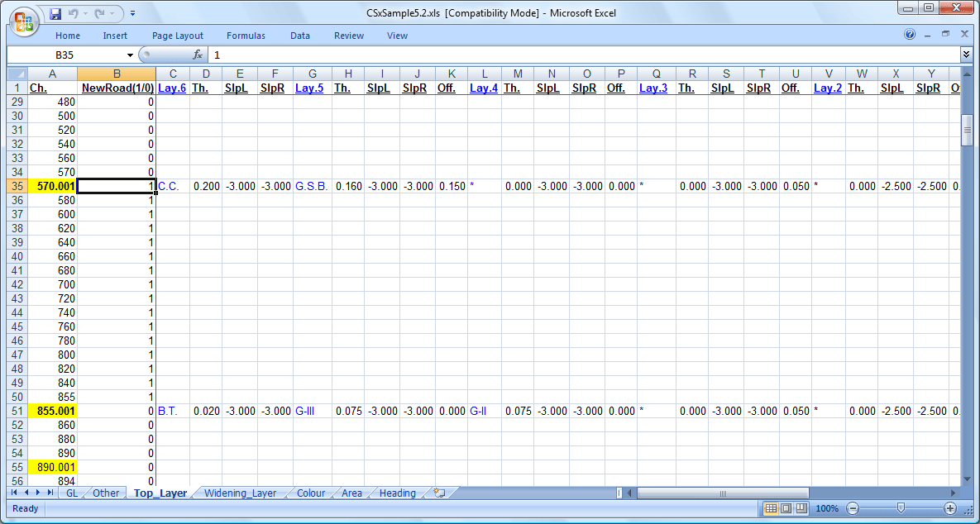Zoom out using the minus icon
980x524 pixels.
point(853,509)
